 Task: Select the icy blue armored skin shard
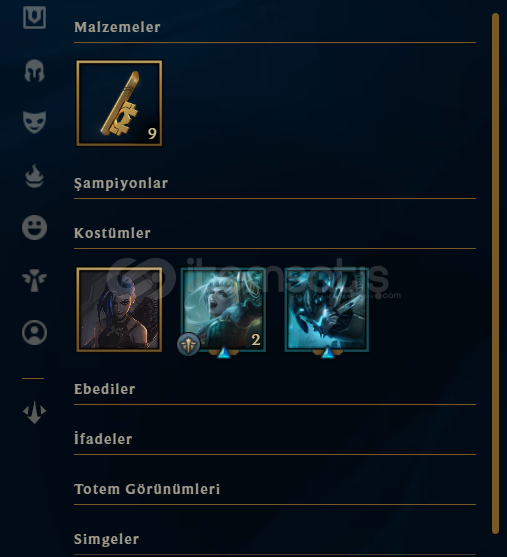point(327,310)
